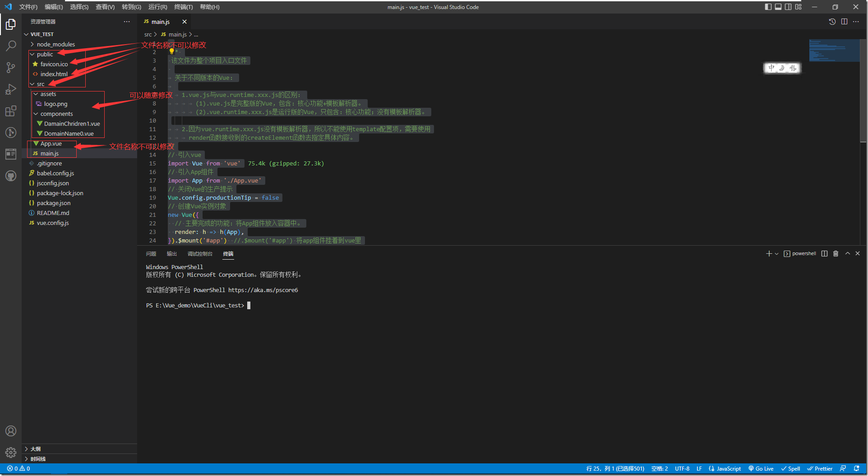The image size is (868, 476).
Task: Close the main.js editor tab
Action: click(x=185, y=22)
